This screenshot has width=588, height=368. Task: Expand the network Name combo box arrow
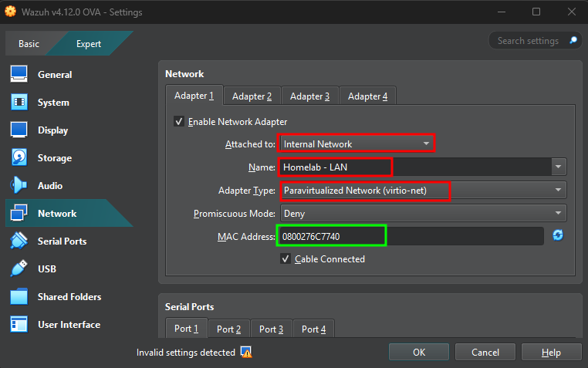tap(559, 167)
